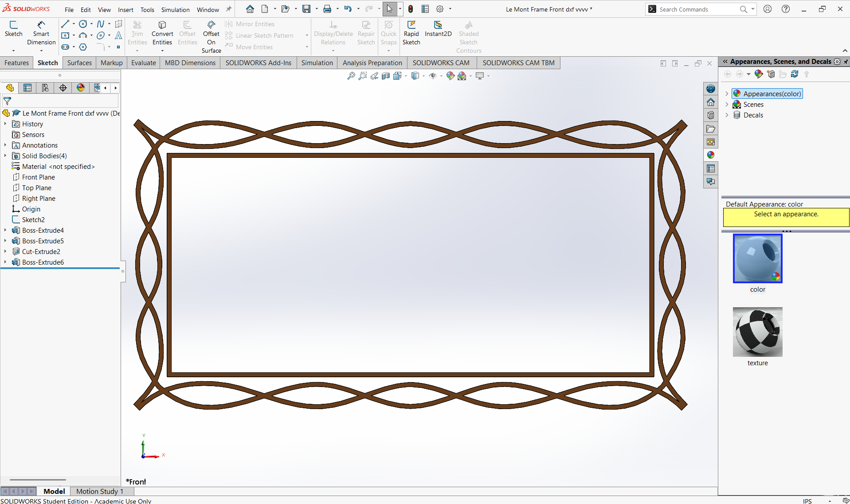Screen dimensions: 850x504
Task: Click the Rapid Sketch tool
Action: (x=411, y=33)
